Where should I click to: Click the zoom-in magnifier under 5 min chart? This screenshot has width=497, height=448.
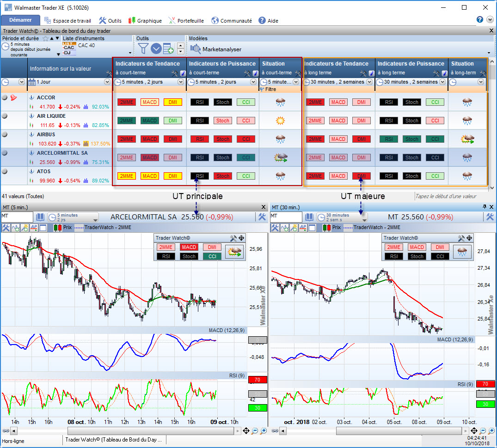pyautogui.click(x=264, y=430)
